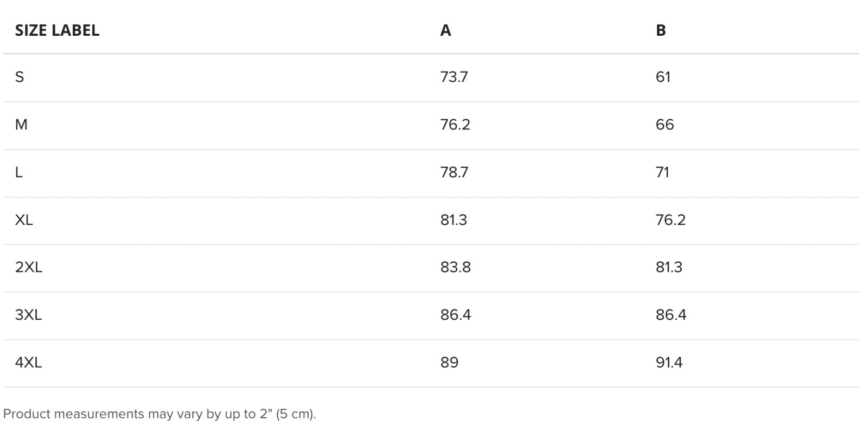This screenshot has height=446, width=868.
Task: Select the S size row label
Action: pos(20,77)
